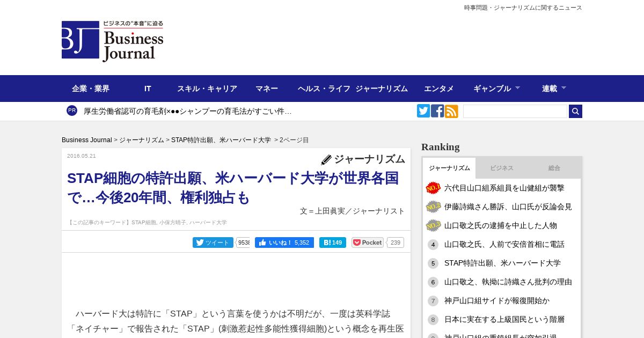Screen dimensions: 644x338
Task: Open the Facebook page icon
Action: pos(437,111)
